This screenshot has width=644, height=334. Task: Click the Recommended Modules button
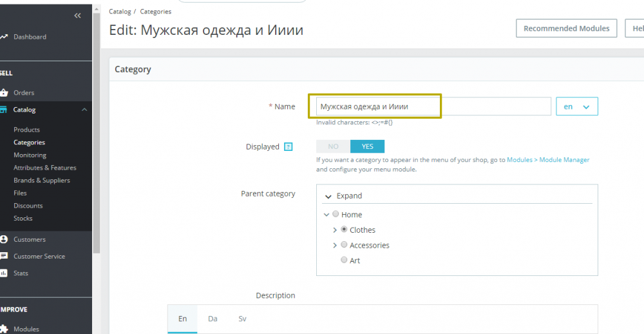point(566,28)
